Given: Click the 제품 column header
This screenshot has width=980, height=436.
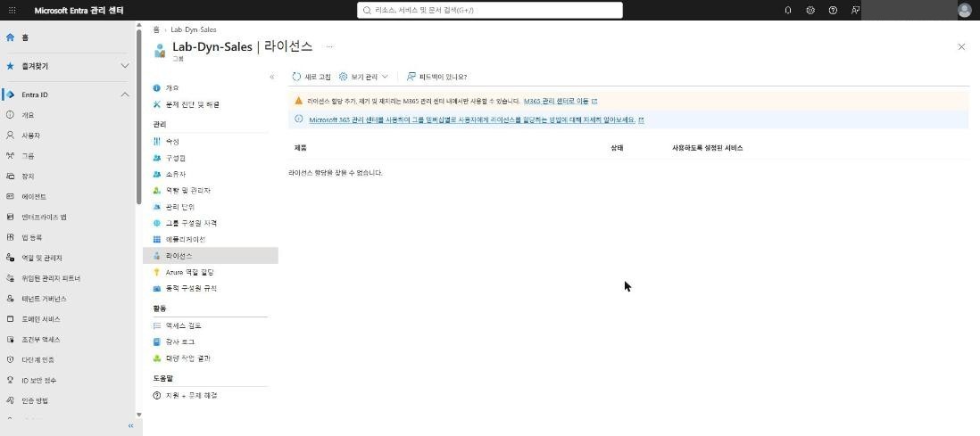Looking at the screenshot, I should click(300, 148).
